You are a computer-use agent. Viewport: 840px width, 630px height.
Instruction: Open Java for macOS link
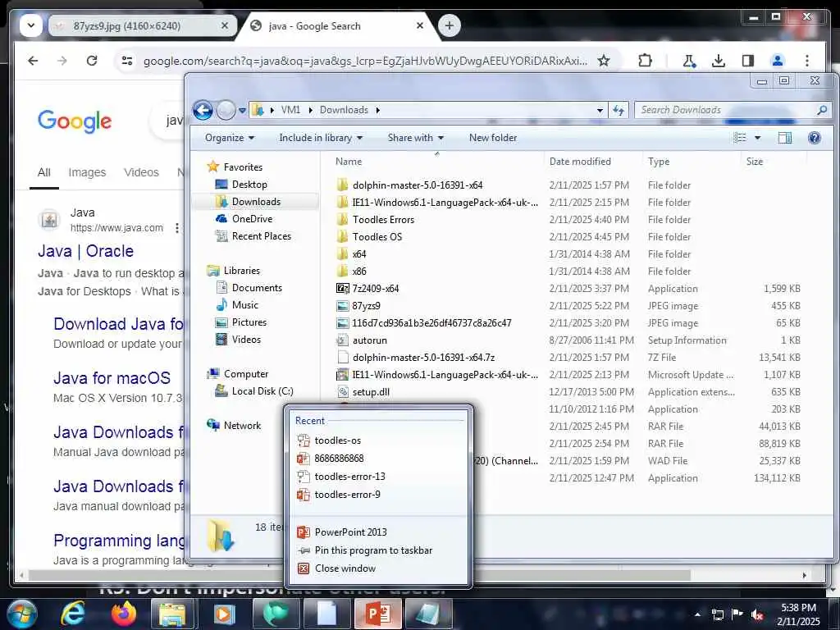pyautogui.click(x=112, y=378)
